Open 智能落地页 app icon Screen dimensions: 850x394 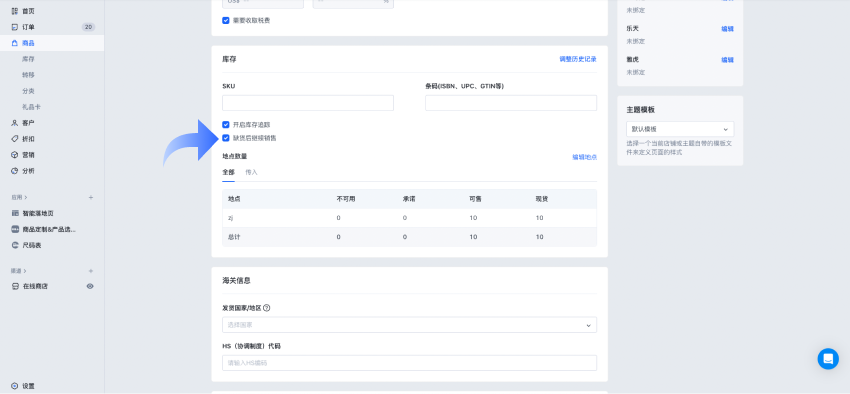tap(15, 214)
